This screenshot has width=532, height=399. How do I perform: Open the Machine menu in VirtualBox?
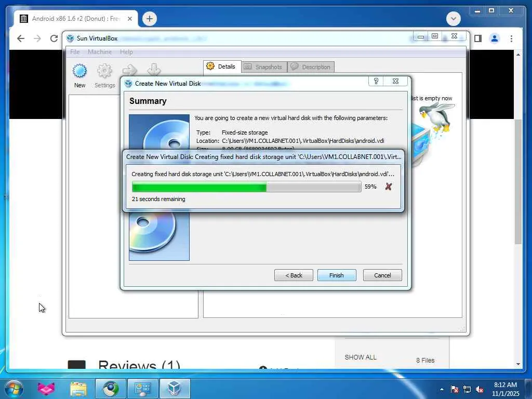pos(100,52)
